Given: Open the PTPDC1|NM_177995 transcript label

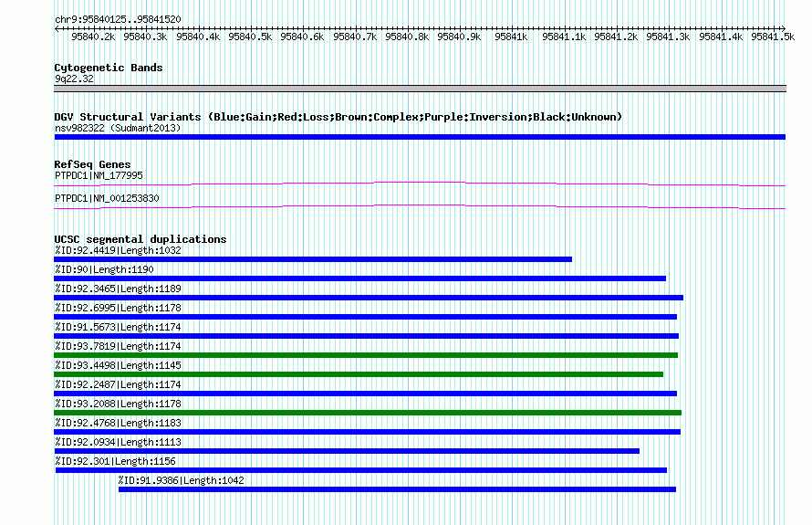Looking at the screenshot, I should (99, 175).
